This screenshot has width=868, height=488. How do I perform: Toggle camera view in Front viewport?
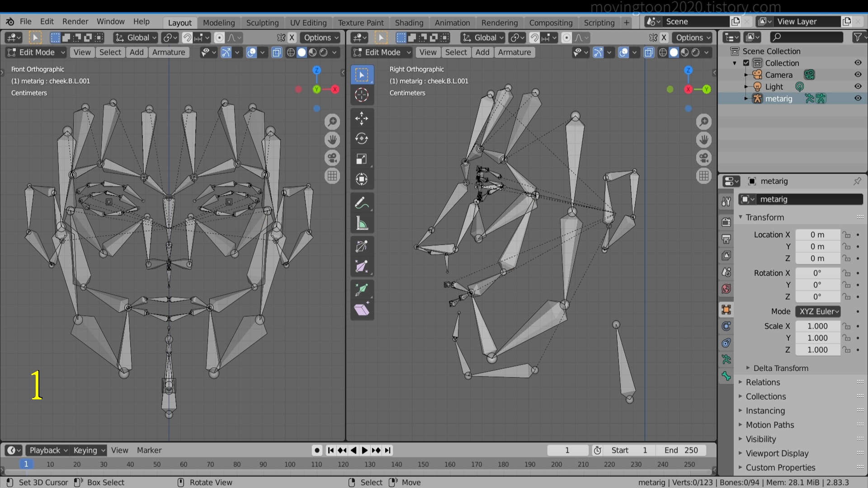[332, 158]
